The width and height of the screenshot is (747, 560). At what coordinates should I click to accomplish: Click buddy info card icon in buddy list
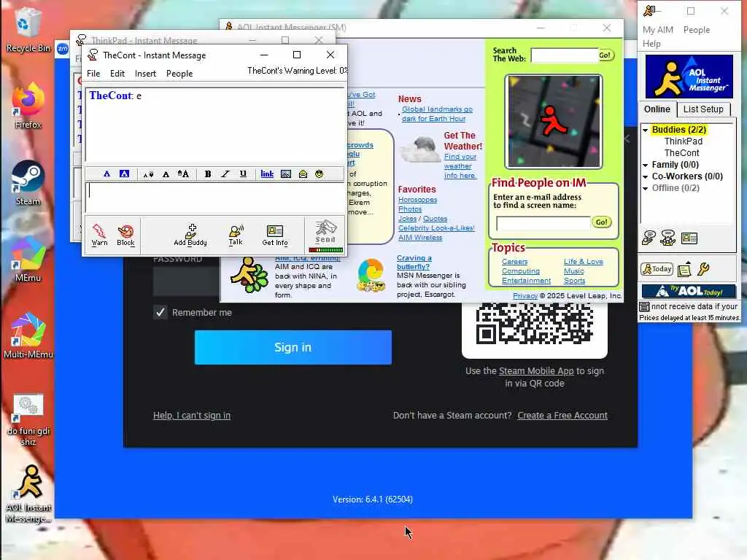[689, 238]
